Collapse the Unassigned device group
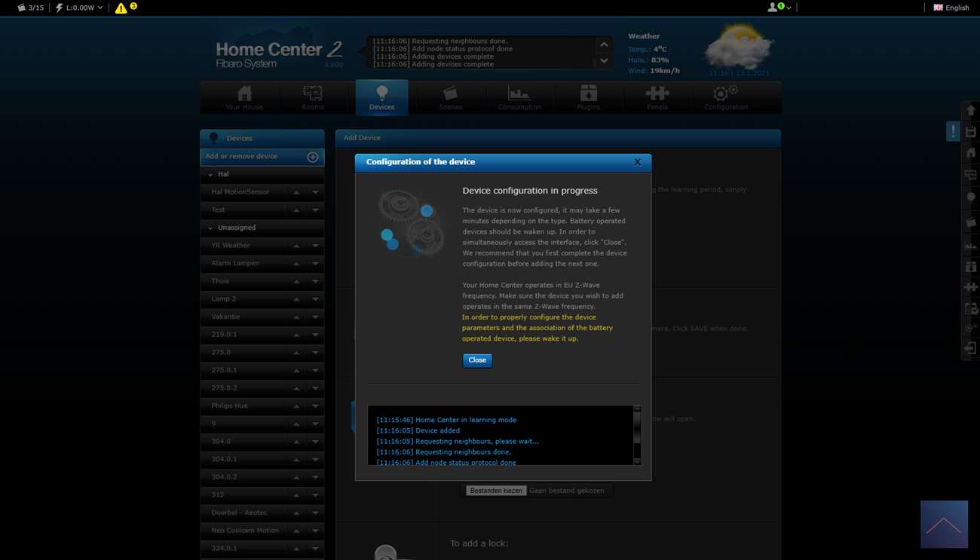 (x=211, y=228)
